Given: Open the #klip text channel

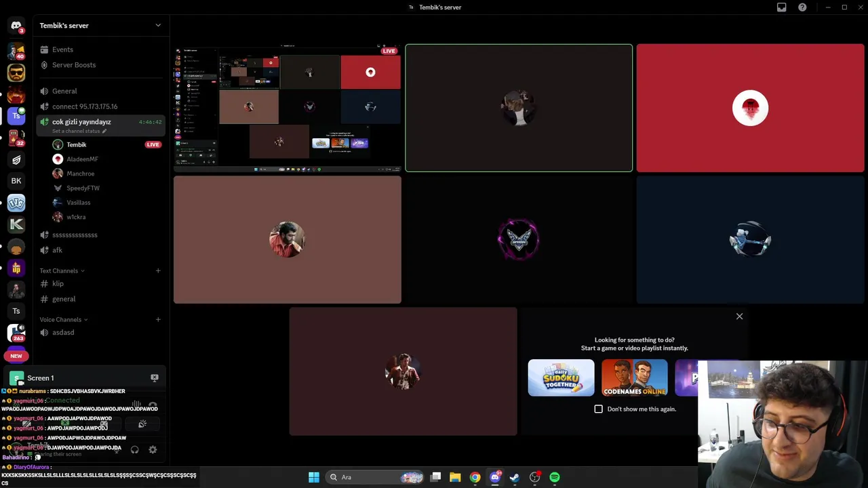Looking at the screenshot, I should 100,284.
